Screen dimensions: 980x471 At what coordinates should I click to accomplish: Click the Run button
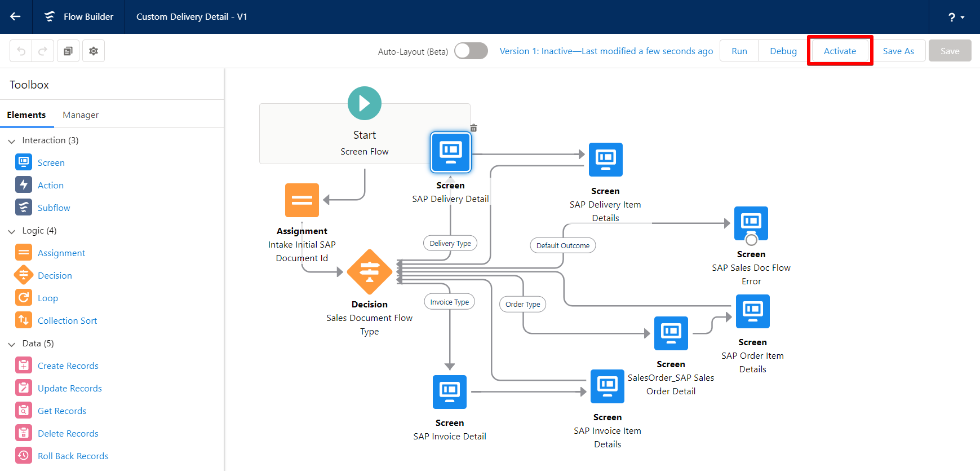pos(739,51)
